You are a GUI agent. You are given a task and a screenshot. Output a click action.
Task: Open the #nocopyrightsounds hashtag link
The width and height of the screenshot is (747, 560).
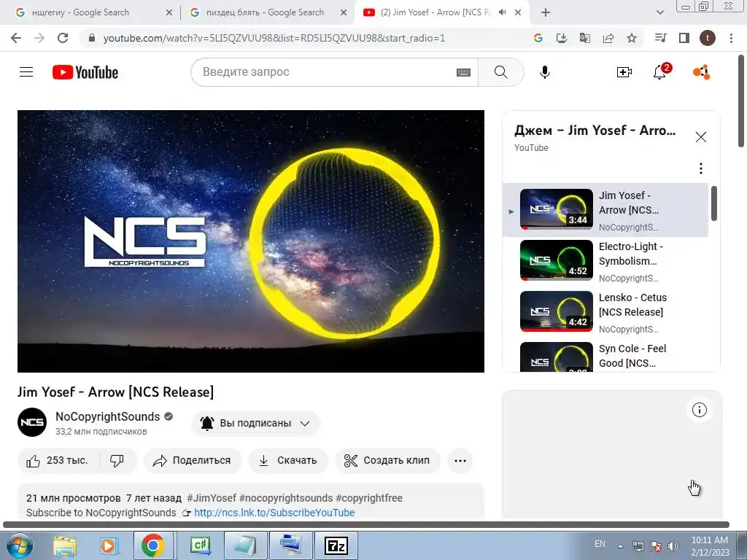coord(286,498)
